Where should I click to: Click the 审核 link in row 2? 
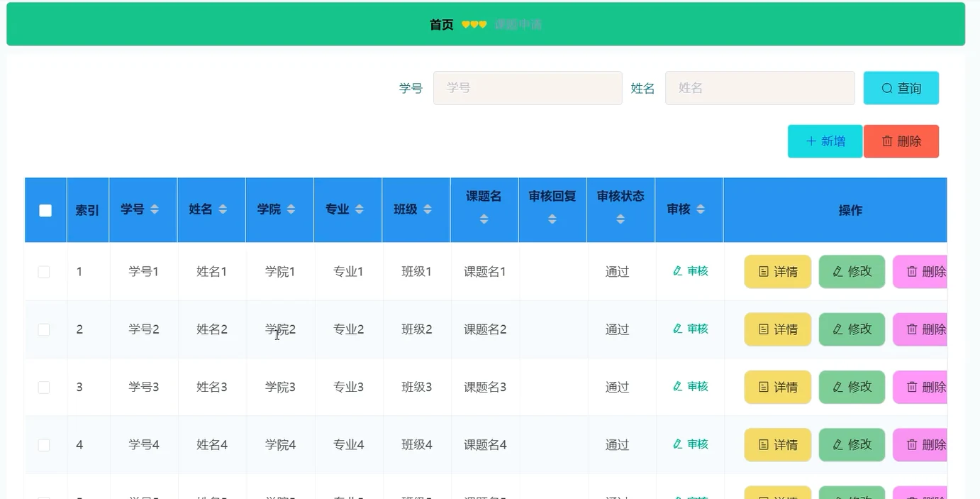(690, 329)
